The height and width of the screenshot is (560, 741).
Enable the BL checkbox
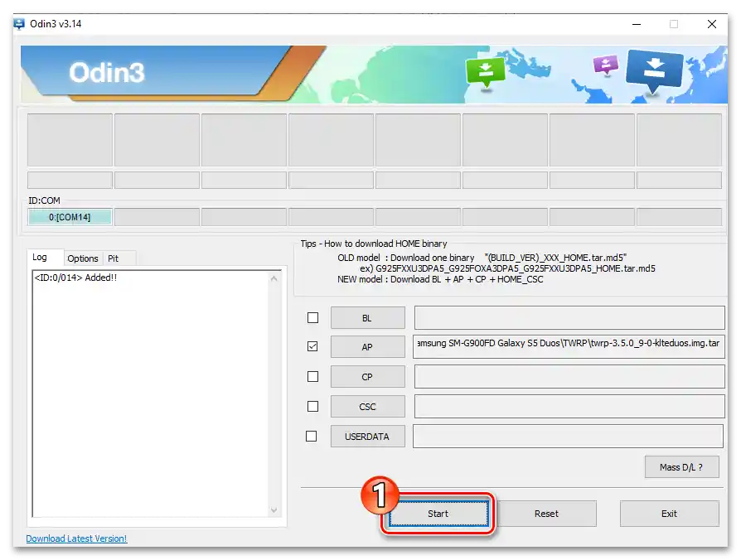click(x=312, y=317)
